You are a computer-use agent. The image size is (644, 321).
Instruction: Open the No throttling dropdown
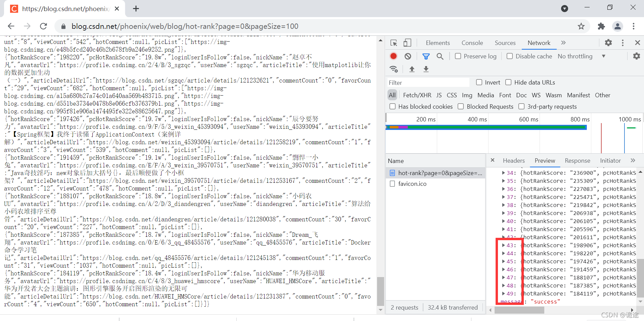tap(582, 56)
